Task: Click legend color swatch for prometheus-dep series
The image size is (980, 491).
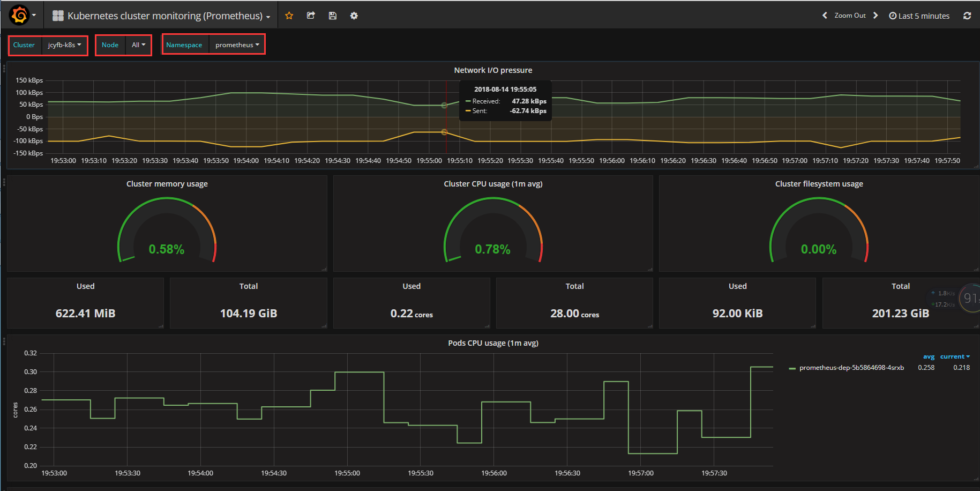Action: 792,368
